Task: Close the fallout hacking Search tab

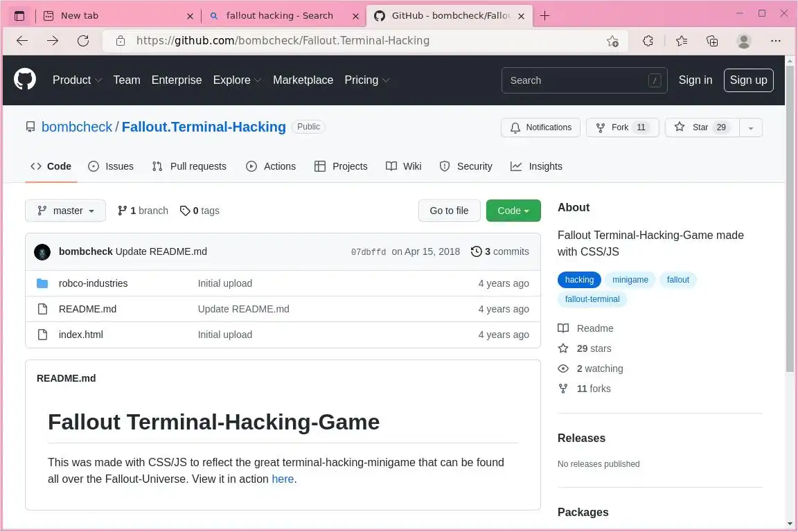Action: coord(356,17)
